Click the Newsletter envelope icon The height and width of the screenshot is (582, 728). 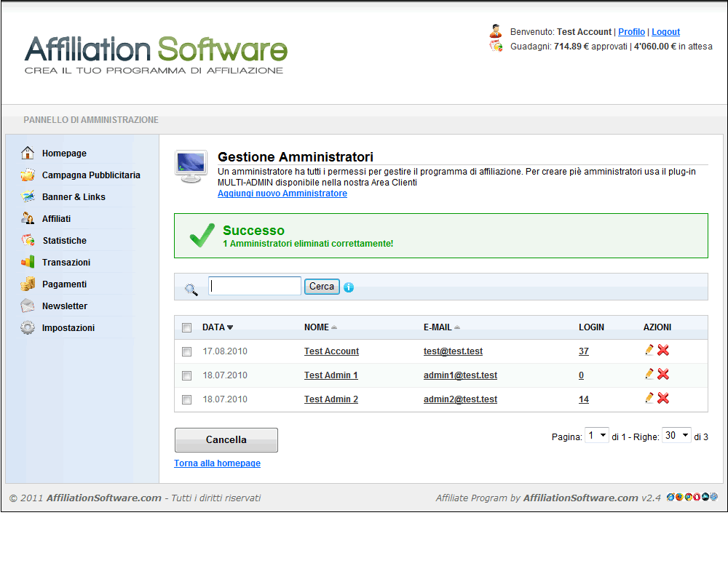click(x=28, y=306)
